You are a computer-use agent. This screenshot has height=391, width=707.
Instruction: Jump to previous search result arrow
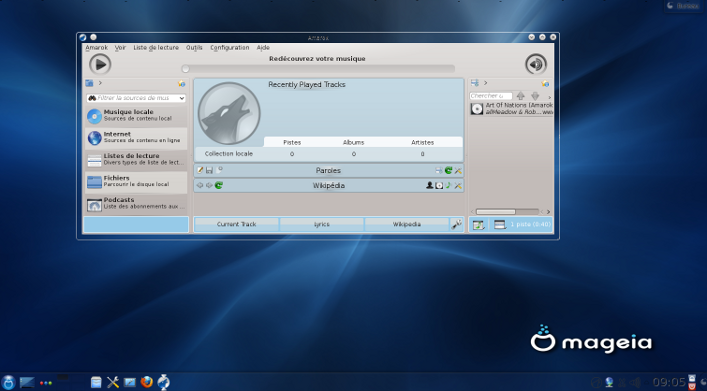pyautogui.click(x=521, y=96)
